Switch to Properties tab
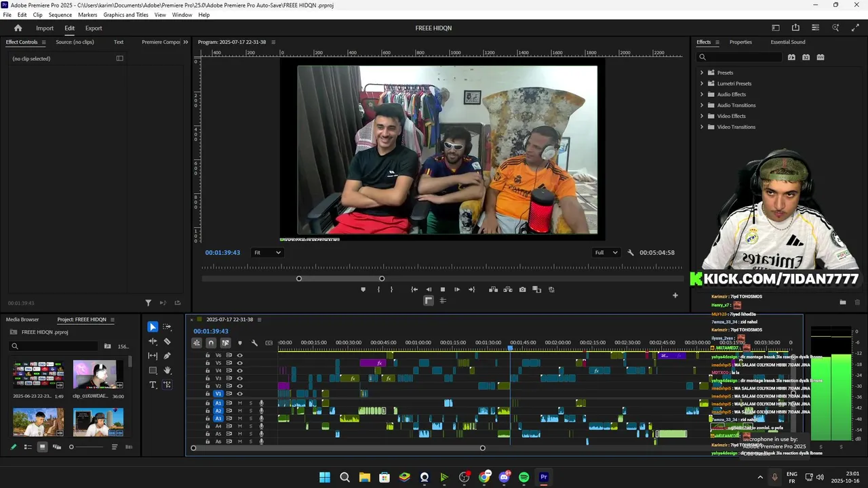Viewport: 868px width, 488px height. 741,42
